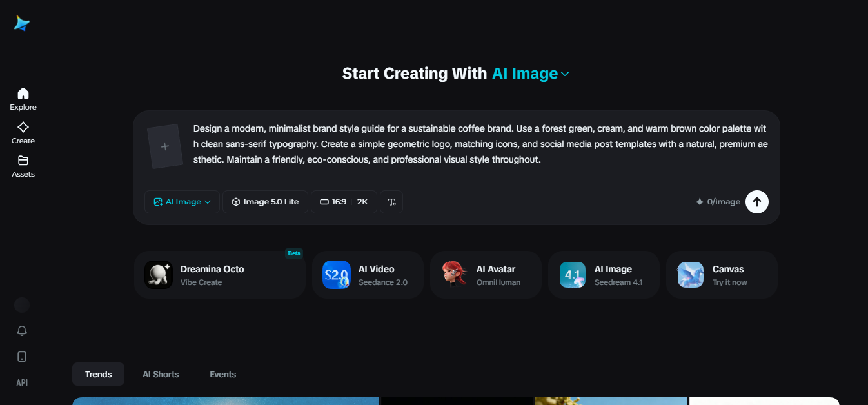Click the Dreamina Octo octopus icon

(158, 275)
